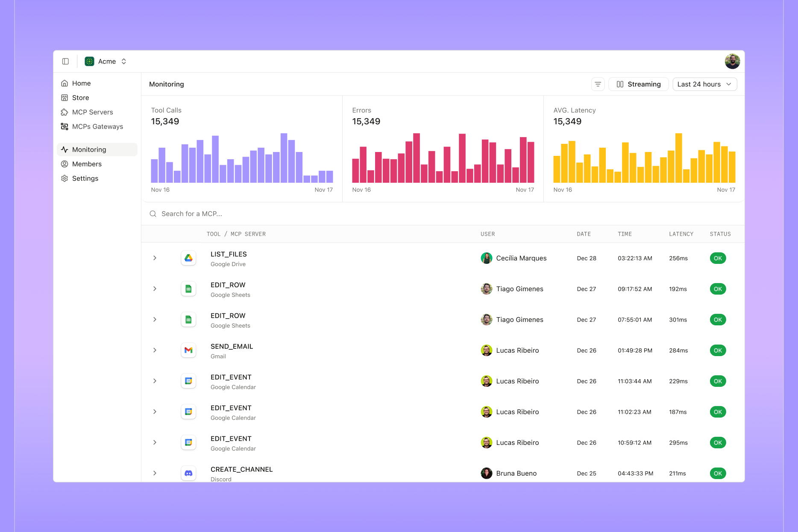Open the Last 24 hours dropdown

pos(704,84)
